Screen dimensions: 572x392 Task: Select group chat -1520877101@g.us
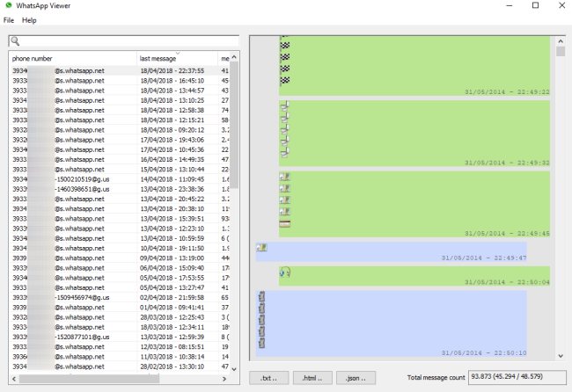[x=120, y=337]
